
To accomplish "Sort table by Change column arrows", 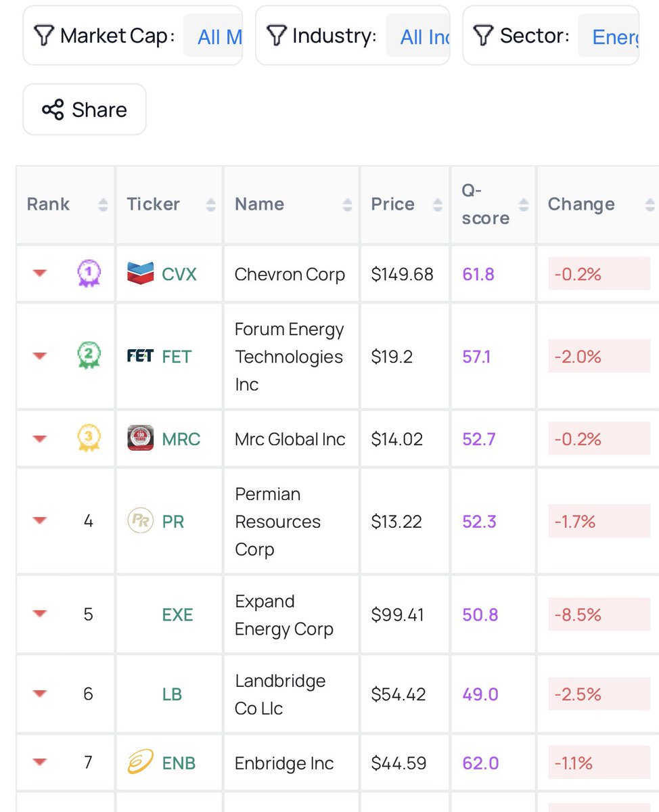I will pyautogui.click(x=650, y=204).
